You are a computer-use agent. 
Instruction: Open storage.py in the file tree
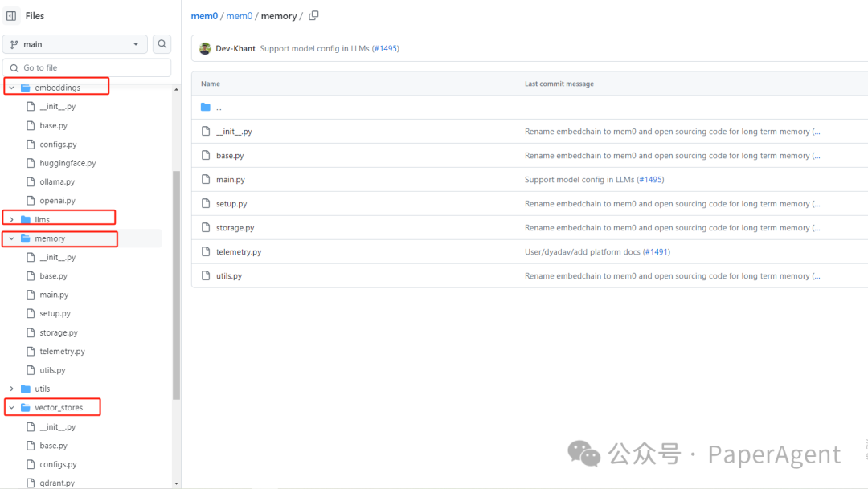click(59, 332)
